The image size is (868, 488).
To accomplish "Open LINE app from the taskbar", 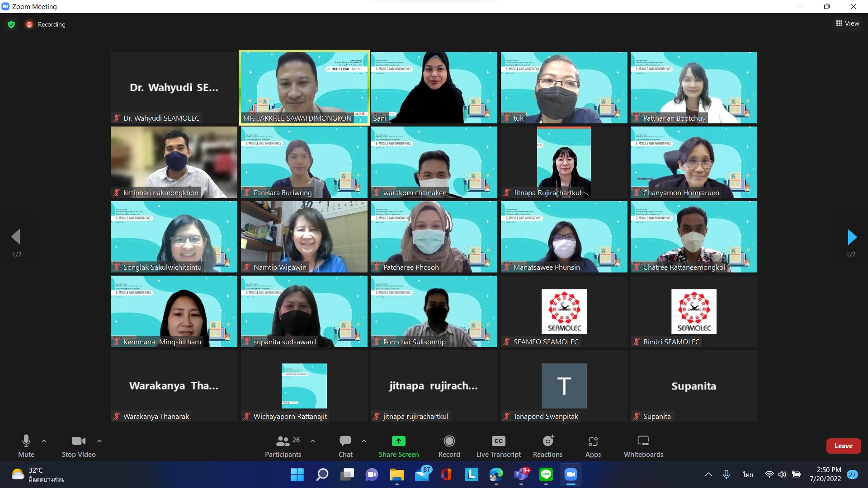I will (x=546, y=474).
